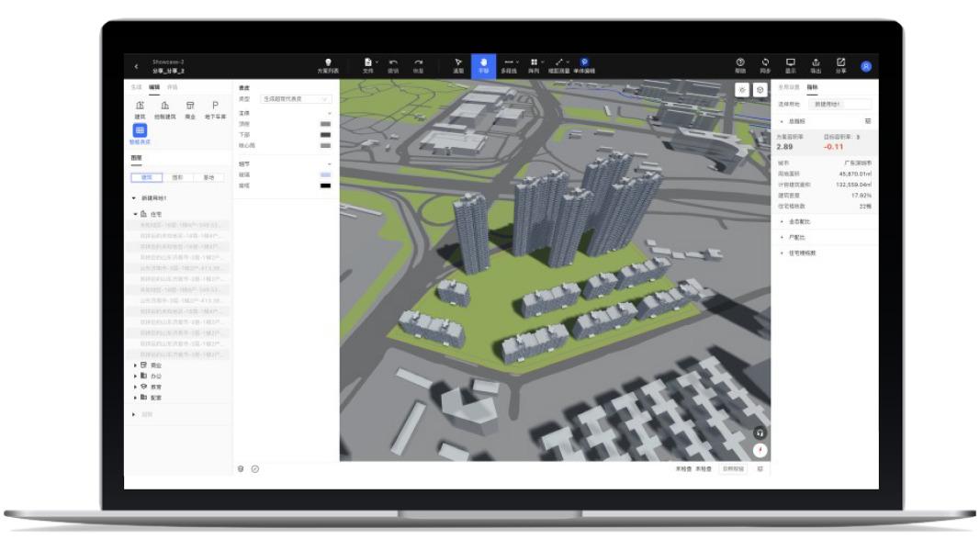Redo with the 恢复 arrow icon
The image size is (980, 551).
pos(418,62)
